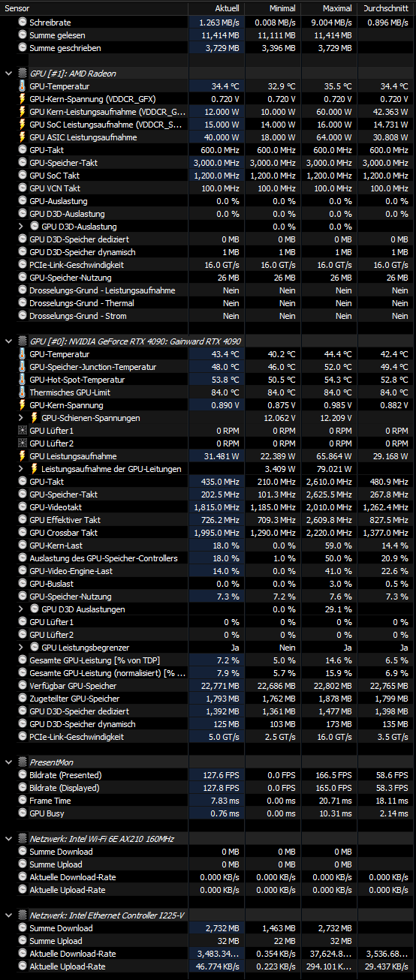Select the Bildrate (Displayed) row

coord(208,788)
